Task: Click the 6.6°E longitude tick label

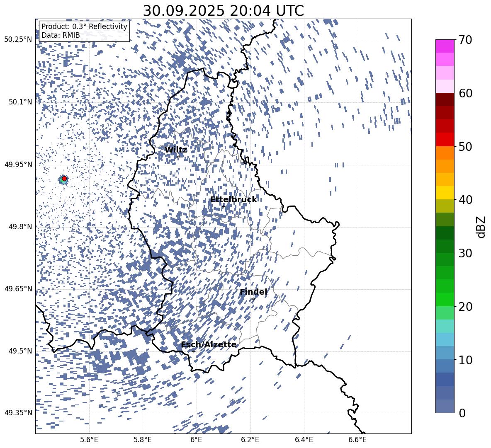Action: (x=357, y=440)
